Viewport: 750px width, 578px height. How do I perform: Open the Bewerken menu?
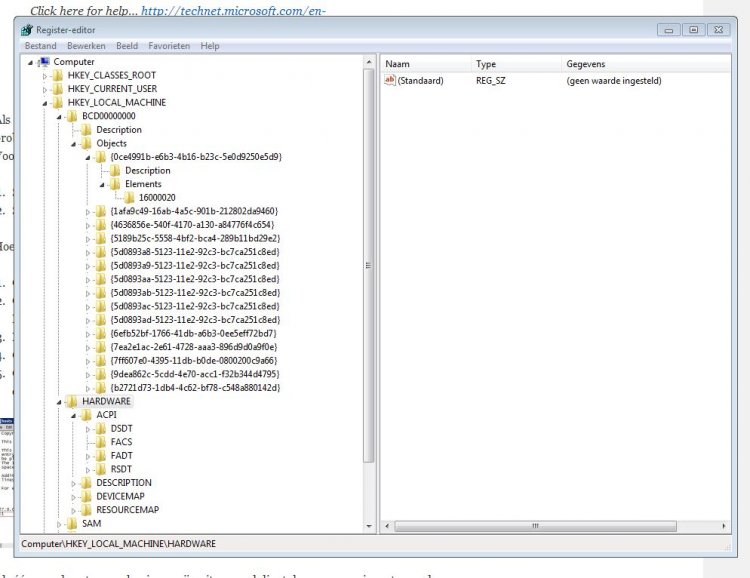[x=86, y=46]
